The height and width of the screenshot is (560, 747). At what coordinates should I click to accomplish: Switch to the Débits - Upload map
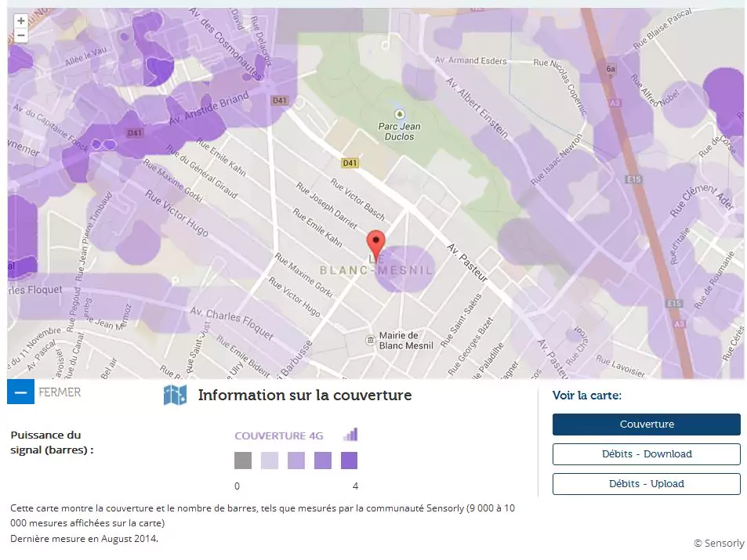(646, 484)
